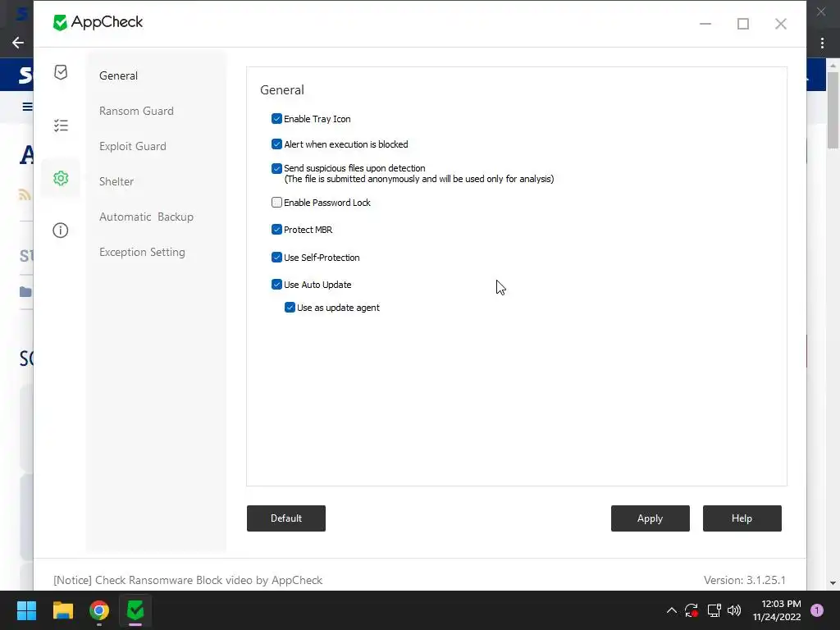Click the browser back arrow behind AppCheck
This screenshot has height=630, width=840.
tap(18, 43)
